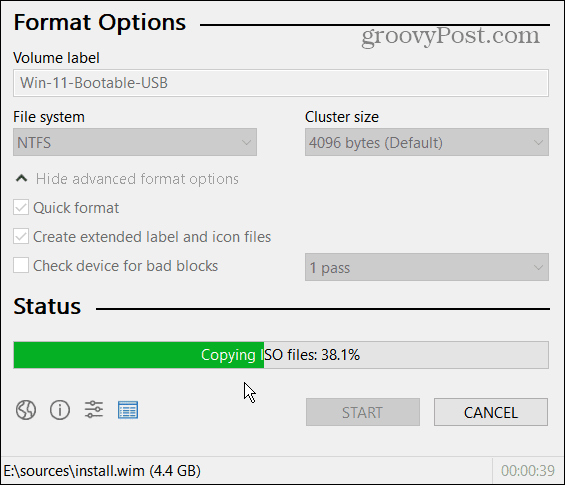Open the NTFS file system dropdown

tap(135, 142)
